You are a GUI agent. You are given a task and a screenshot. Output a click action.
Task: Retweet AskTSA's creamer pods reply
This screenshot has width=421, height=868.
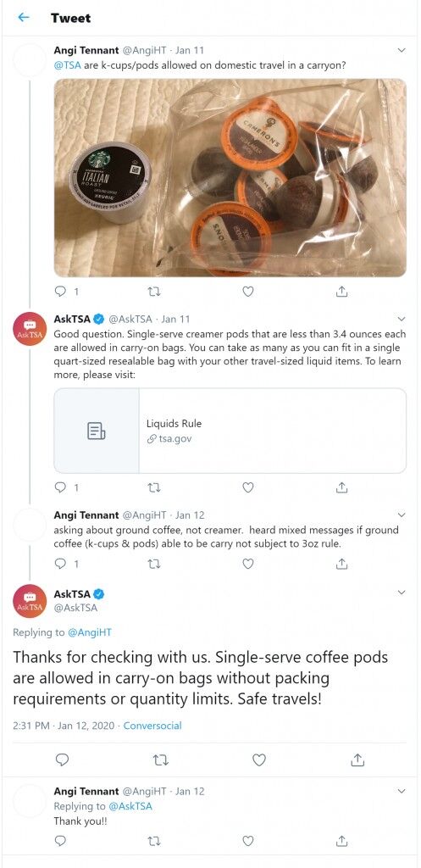[156, 487]
